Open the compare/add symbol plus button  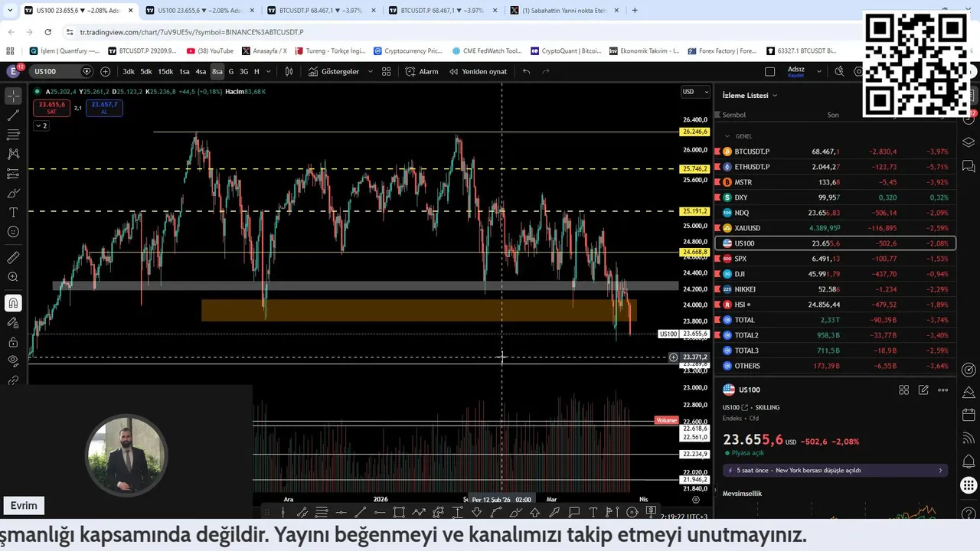[x=105, y=71]
